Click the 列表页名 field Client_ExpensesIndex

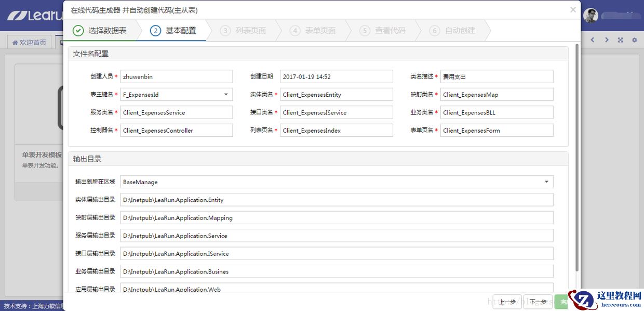337,131
